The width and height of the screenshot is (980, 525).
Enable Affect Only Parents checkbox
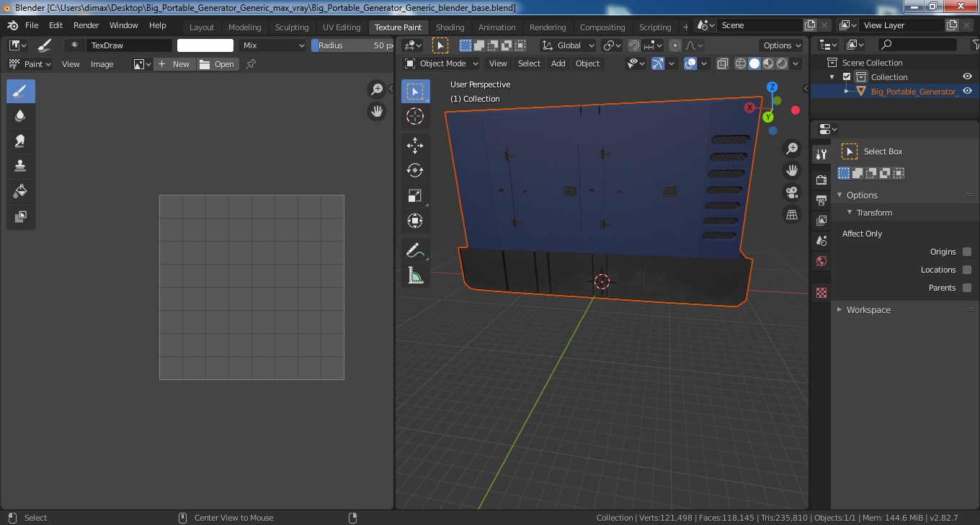coord(967,288)
